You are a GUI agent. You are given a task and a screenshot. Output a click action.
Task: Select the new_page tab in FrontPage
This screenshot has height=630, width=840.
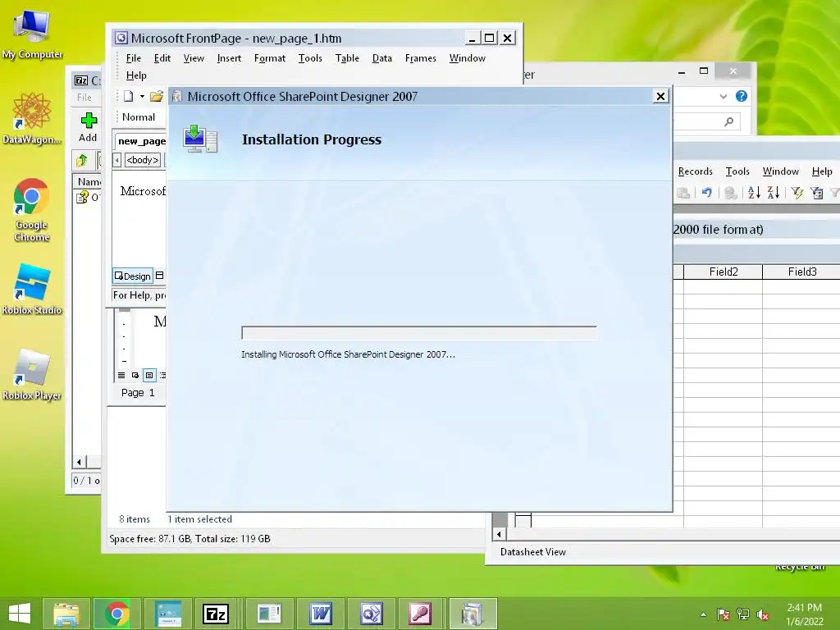coord(141,141)
